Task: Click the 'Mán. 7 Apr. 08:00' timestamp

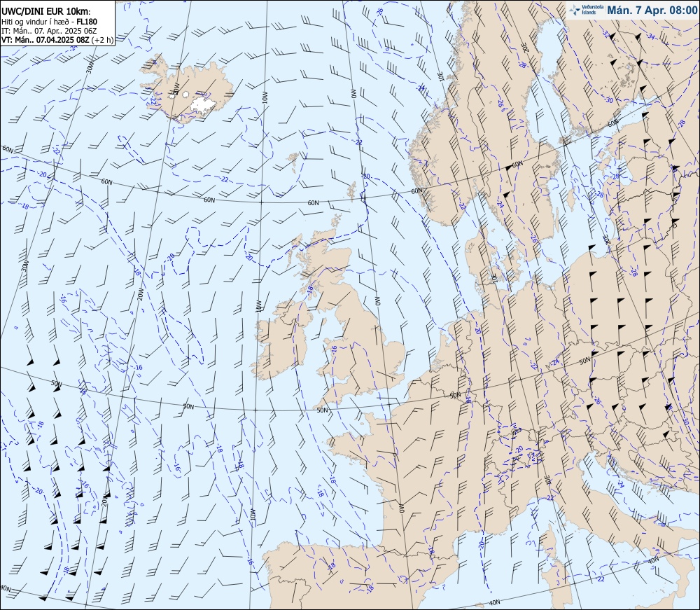Action: (x=652, y=11)
